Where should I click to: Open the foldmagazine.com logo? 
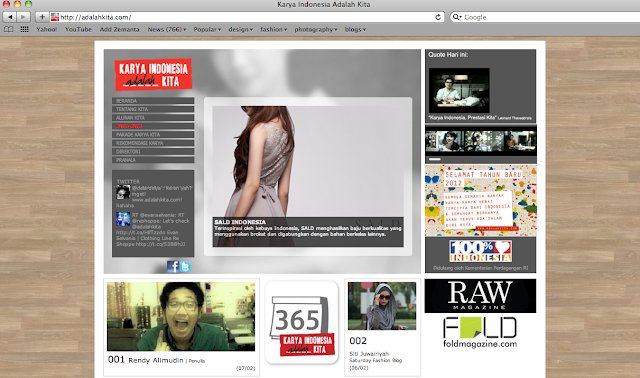(480, 333)
